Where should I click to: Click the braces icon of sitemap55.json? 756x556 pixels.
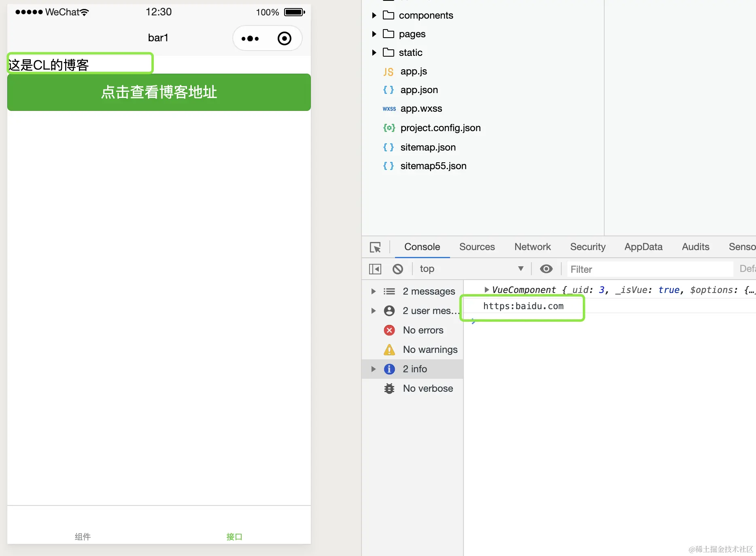click(x=389, y=166)
